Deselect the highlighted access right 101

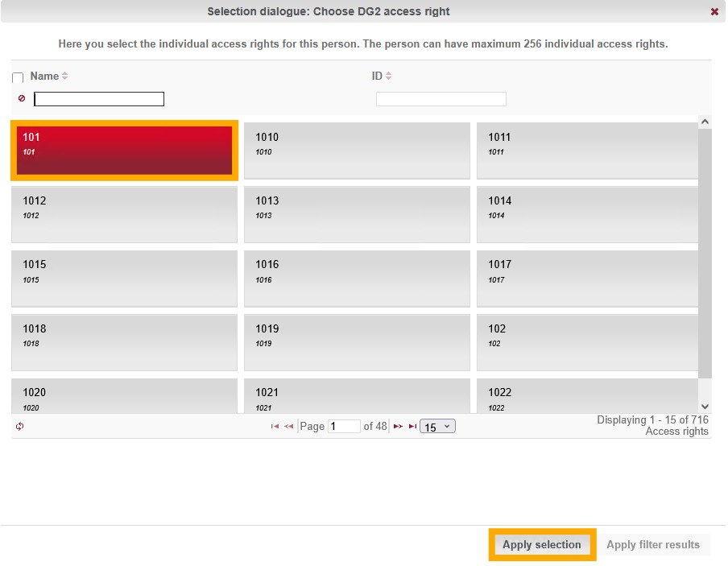124,150
